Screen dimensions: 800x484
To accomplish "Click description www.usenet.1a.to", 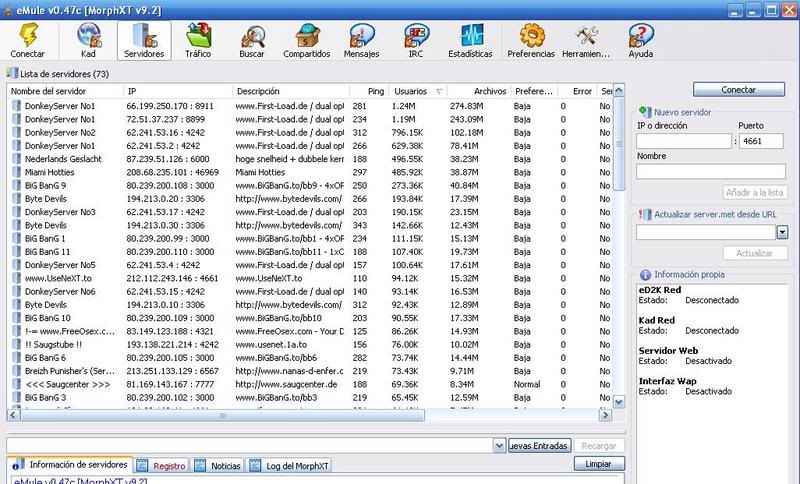I will 271,345.
